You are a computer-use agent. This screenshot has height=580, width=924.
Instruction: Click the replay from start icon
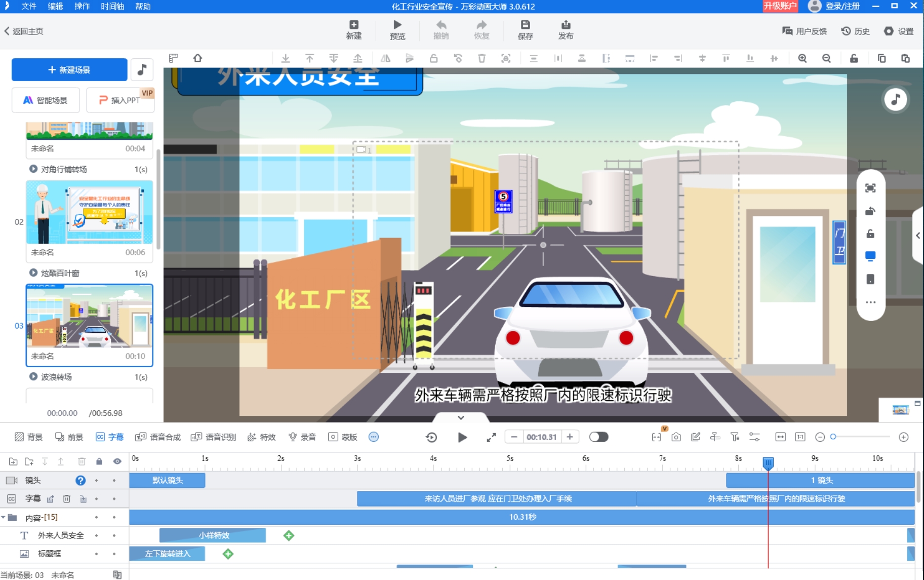(431, 437)
